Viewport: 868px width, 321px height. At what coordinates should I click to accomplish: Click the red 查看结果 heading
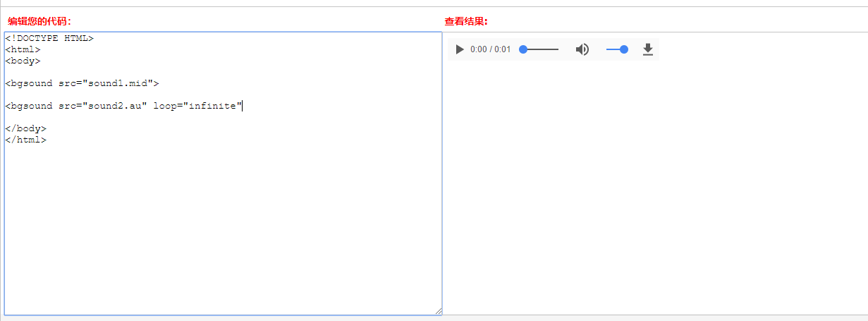(466, 21)
